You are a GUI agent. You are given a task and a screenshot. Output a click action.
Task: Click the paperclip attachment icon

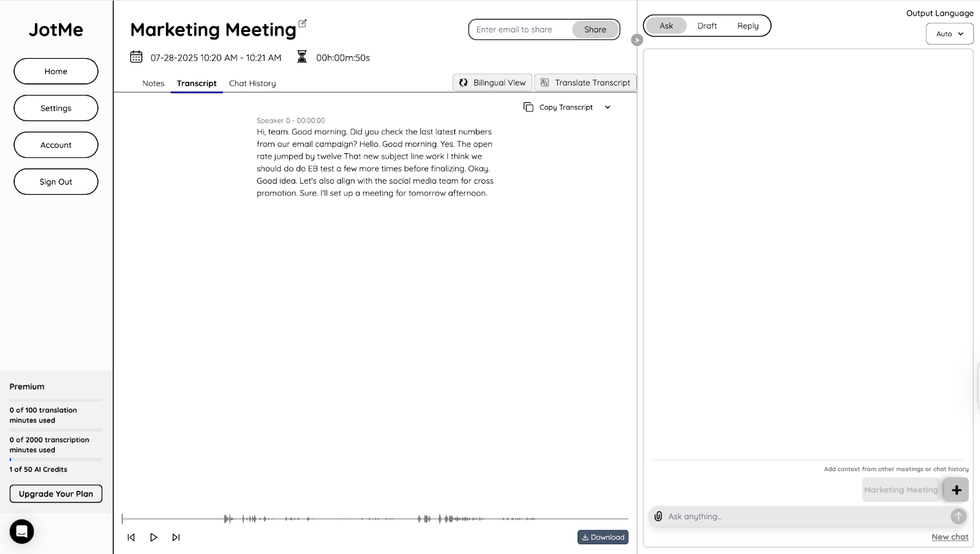[x=658, y=517]
